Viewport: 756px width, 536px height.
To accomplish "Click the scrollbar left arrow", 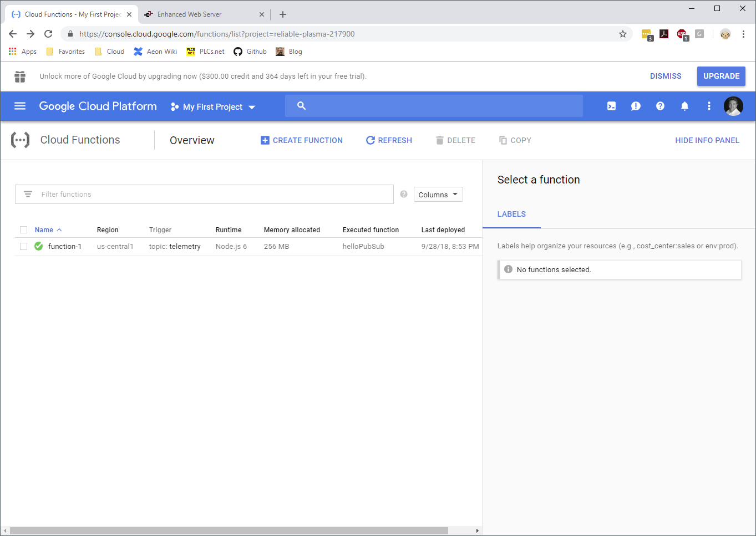I will [5, 530].
